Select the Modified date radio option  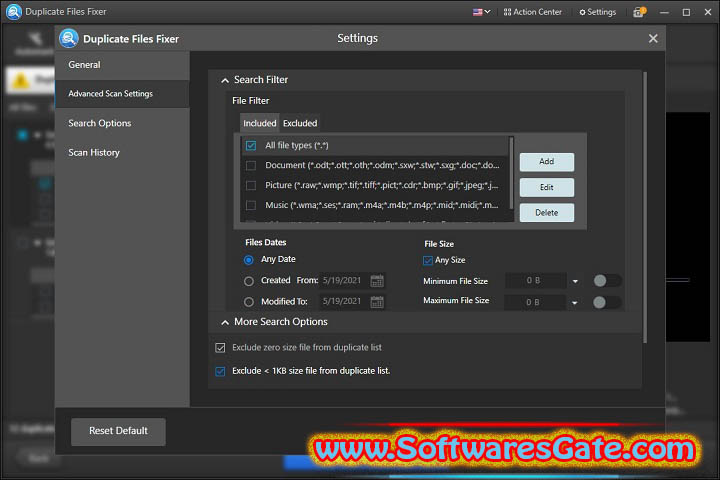point(248,302)
